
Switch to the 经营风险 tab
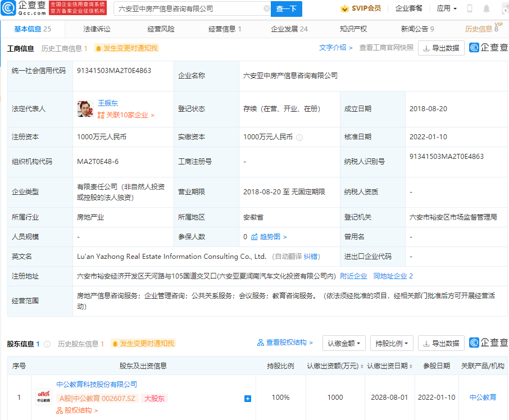click(x=161, y=29)
